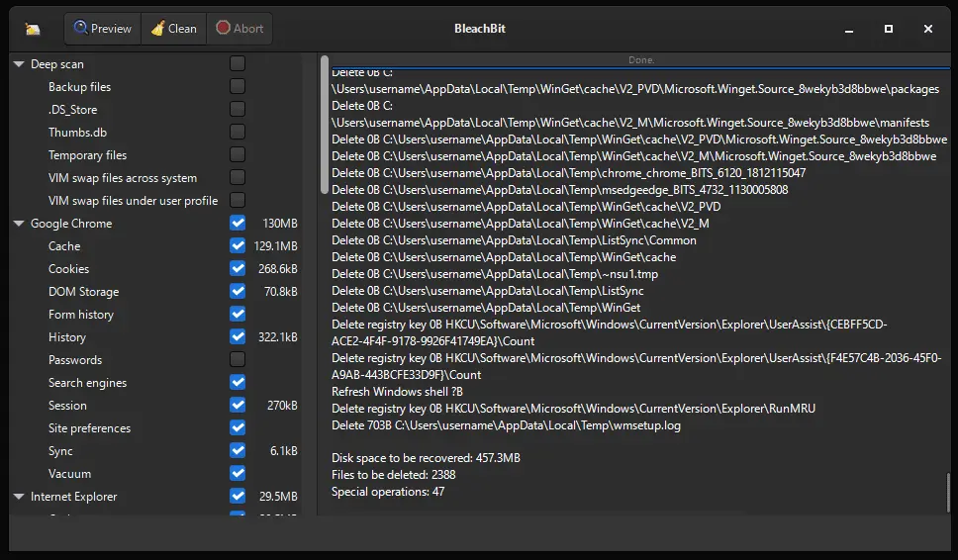The image size is (958, 560).
Task: Enable the Thumbs.db checkbox
Action: [238, 132]
